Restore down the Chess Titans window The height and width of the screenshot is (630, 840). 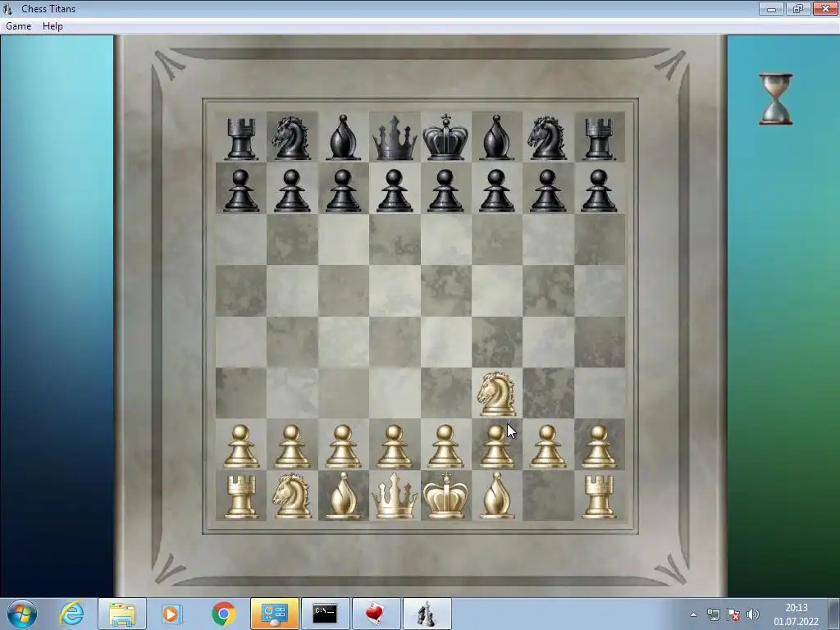tap(798, 8)
